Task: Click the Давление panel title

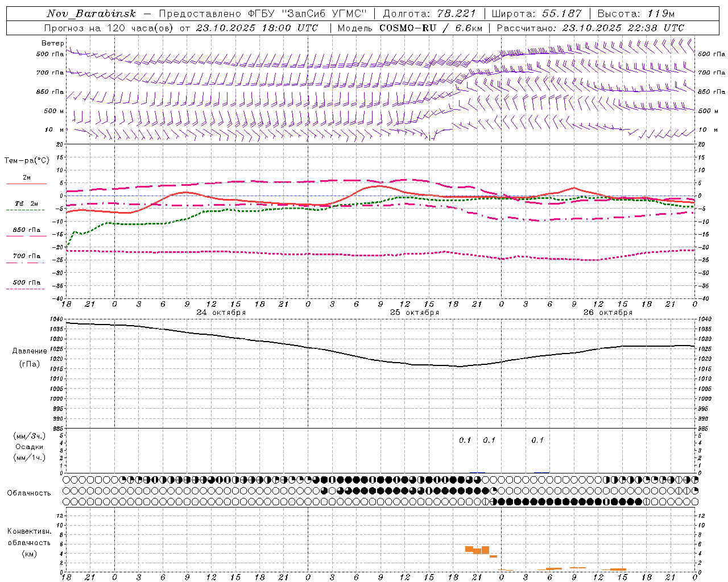Action: 30,351
